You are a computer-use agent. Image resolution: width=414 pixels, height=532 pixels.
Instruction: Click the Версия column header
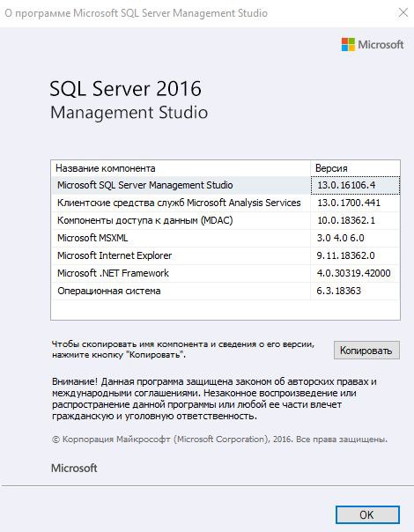355,168
